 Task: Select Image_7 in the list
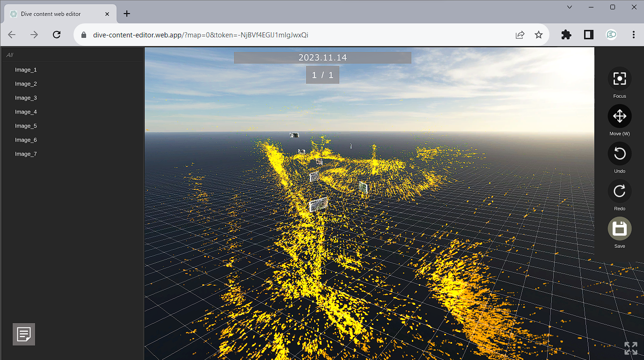coord(26,154)
